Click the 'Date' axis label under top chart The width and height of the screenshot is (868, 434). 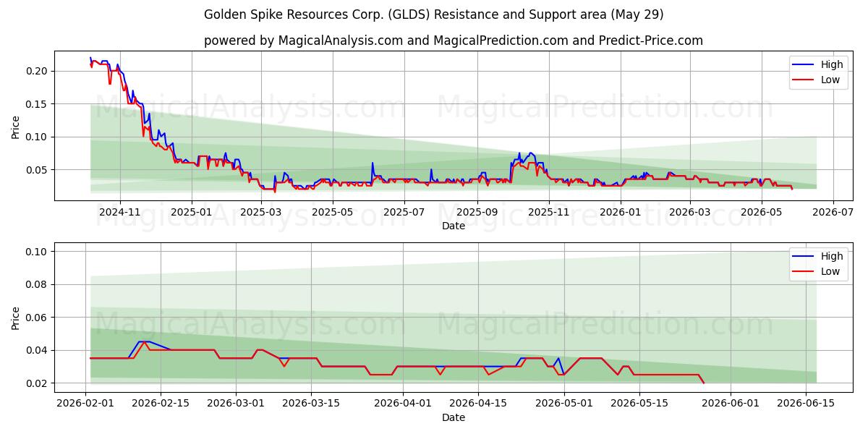(454, 226)
